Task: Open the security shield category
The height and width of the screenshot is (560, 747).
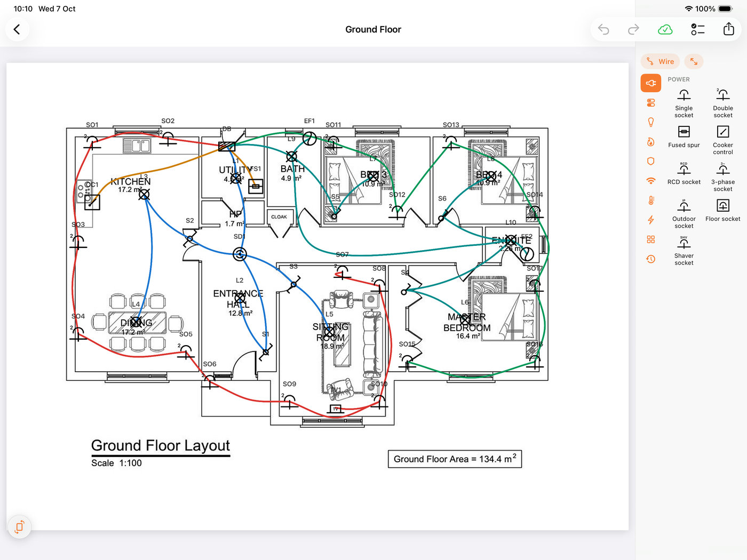Action: click(x=651, y=161)
